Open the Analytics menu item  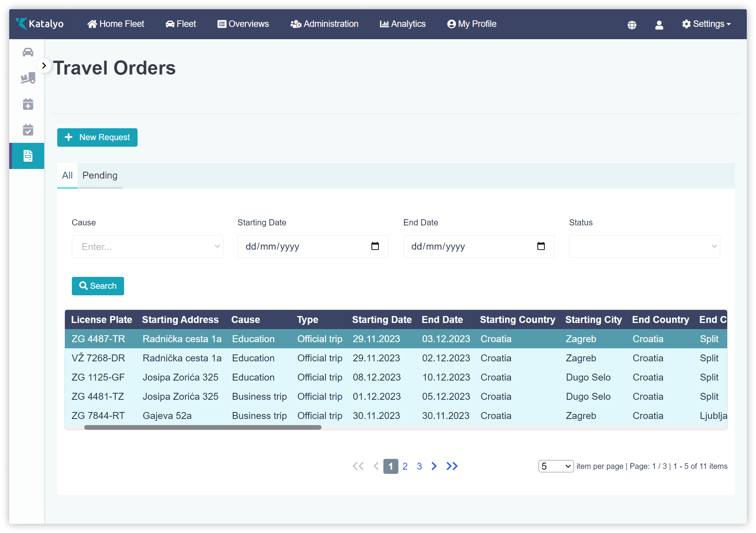tap(403, 24)
